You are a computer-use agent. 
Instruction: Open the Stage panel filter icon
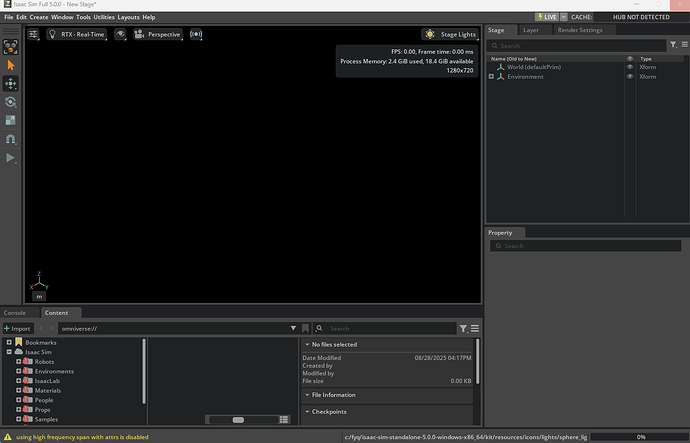(x=673, y=45)
